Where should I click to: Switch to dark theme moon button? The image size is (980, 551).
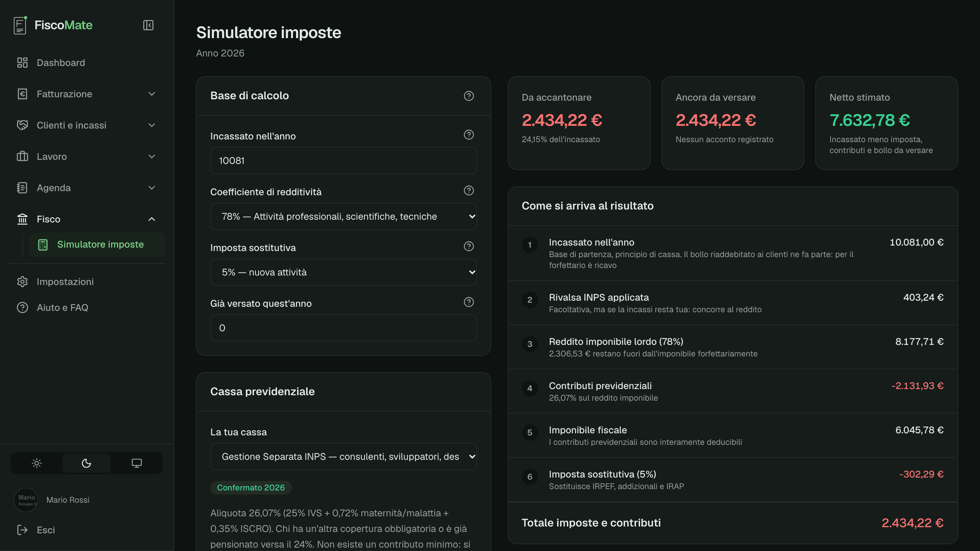(86, 463)
